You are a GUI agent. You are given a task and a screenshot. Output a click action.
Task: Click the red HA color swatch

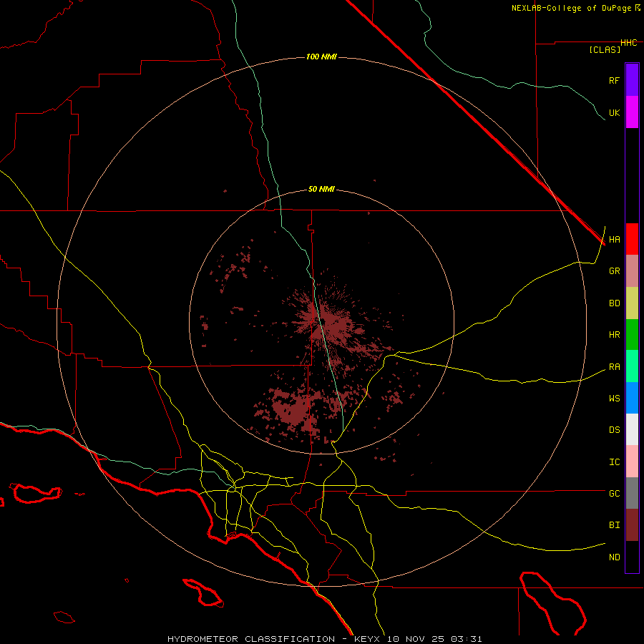coord(632,239)
